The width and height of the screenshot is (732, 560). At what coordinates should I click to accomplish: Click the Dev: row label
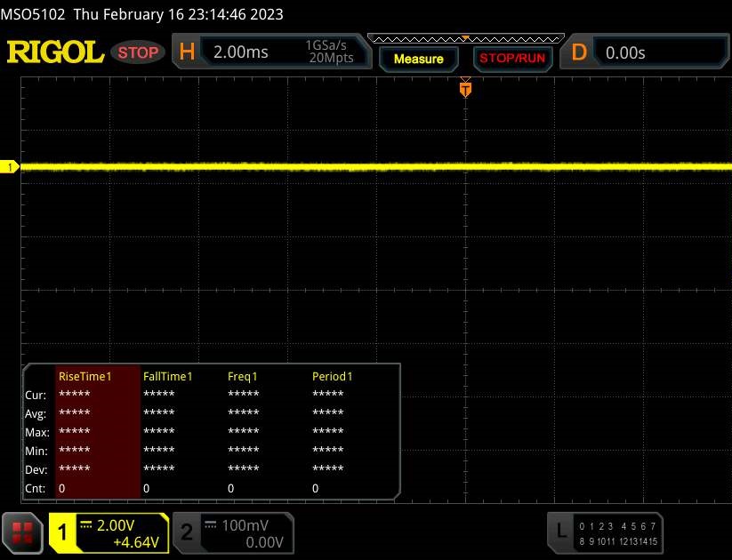pos(36,470)
